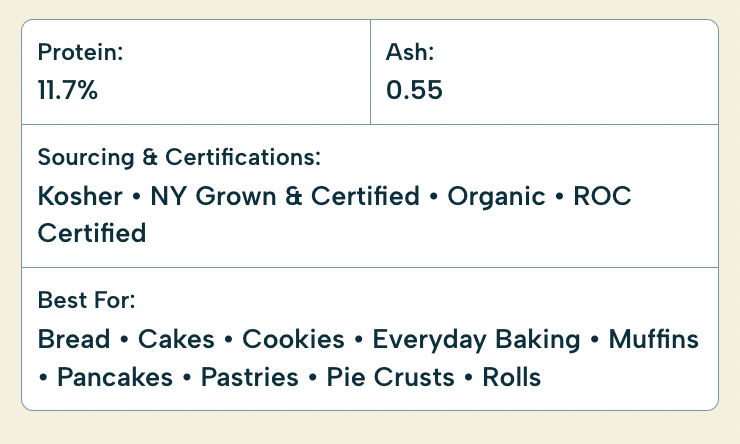Click the Rolls use item

[512, 377]
